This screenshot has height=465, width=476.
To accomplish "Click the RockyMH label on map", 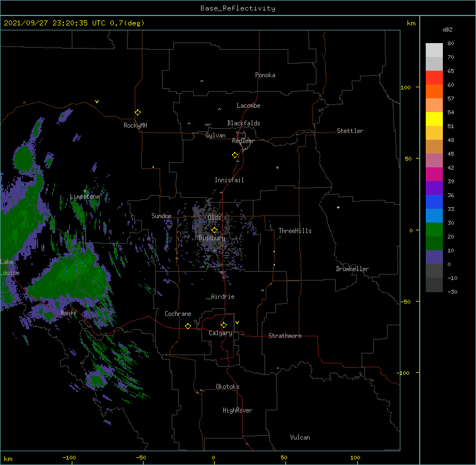I will tap(135, 125).
